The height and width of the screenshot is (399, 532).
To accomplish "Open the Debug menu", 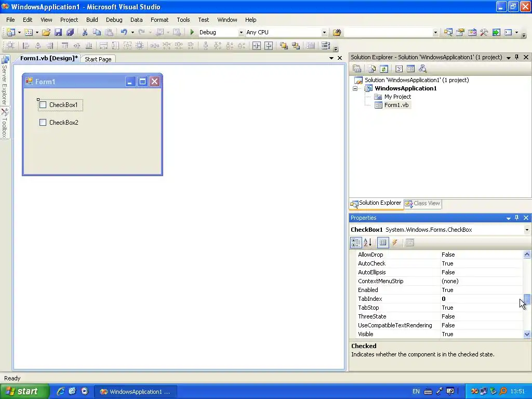I will coord(114,20).
